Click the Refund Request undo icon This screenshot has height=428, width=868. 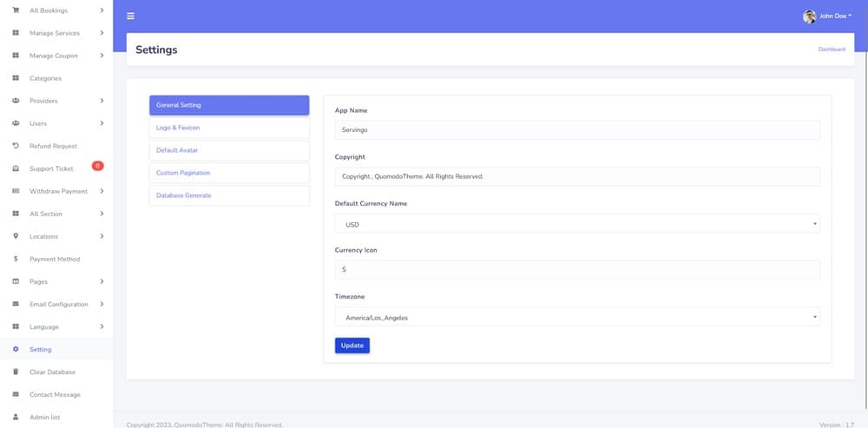click(16, 146)
